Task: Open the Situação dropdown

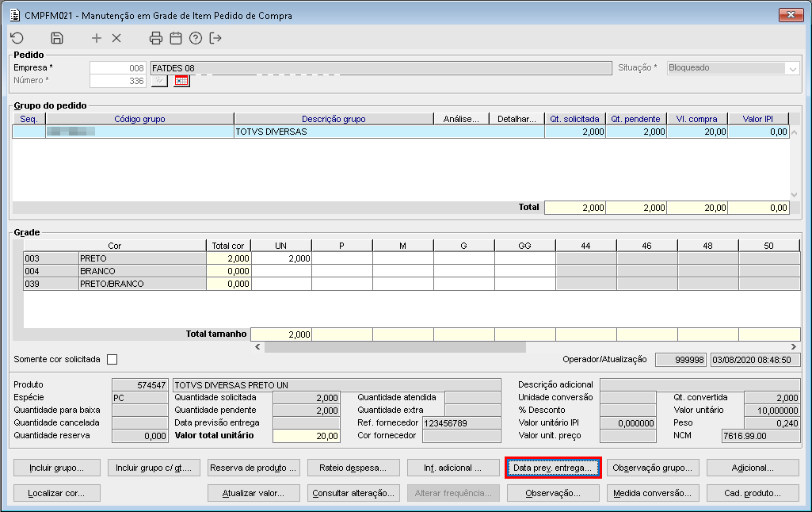Action: pos(793,68)
